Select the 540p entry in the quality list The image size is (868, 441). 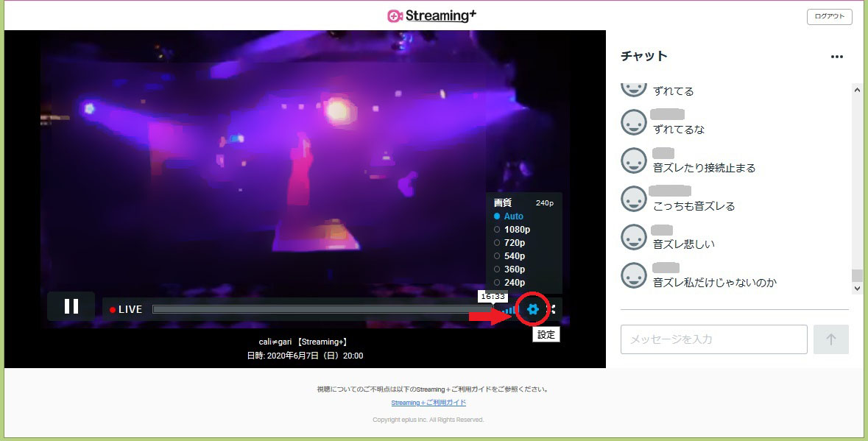coord(514,255)
